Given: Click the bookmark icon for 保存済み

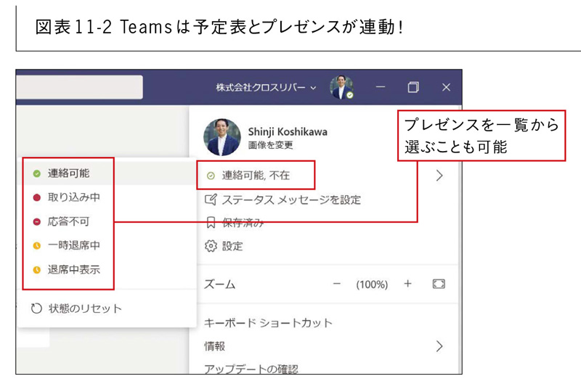Looking at the screenshot, I should pos(211,223).
